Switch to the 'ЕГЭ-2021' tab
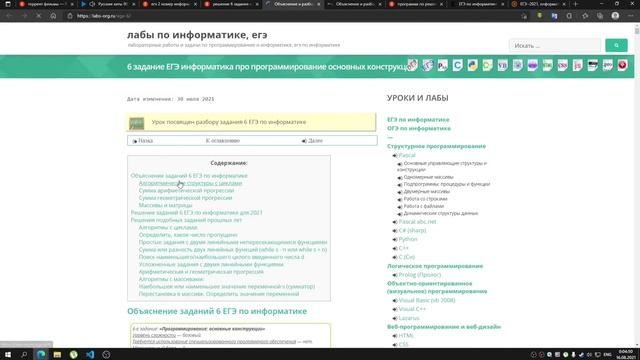640x360 pixels. 538,4
